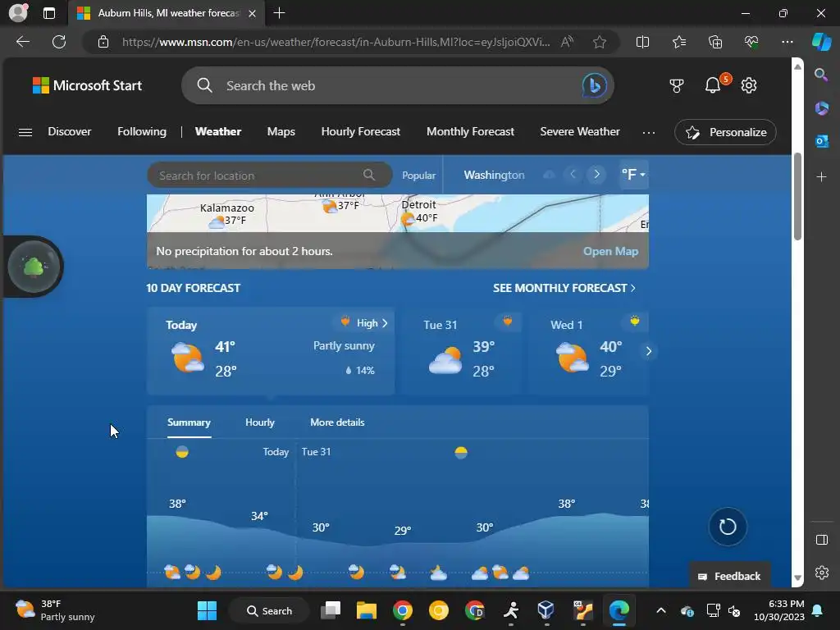Select the Weather nav tab
Image resolution: width=840 pixels, height=630 pixels.
(218, 132)
